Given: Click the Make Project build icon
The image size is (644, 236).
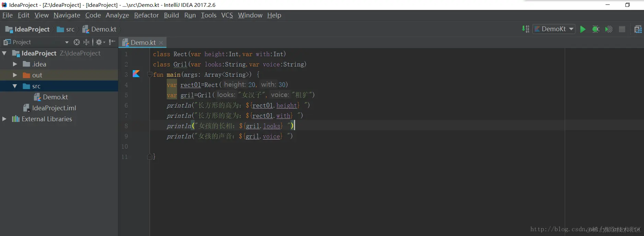Looking at the screenshot, I should click(526, 29).
